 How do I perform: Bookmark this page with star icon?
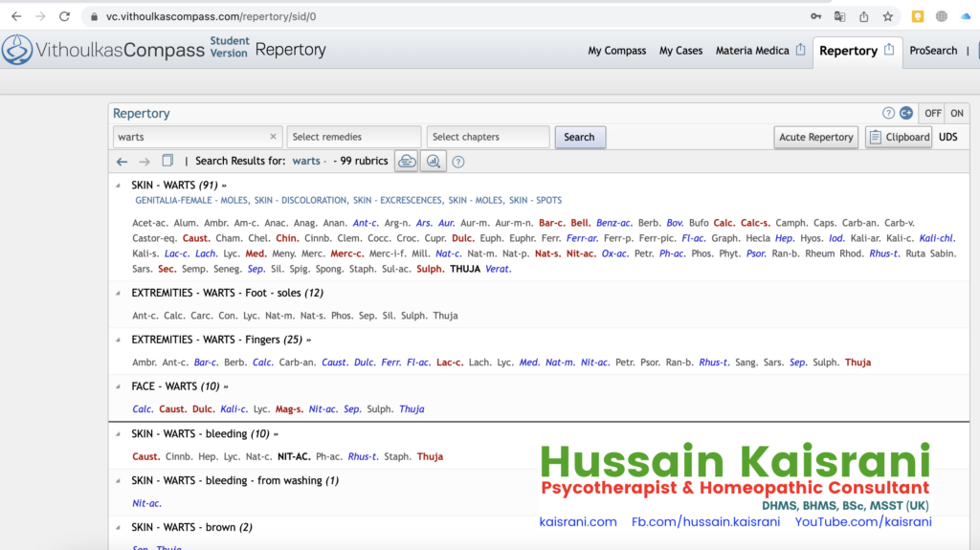point(887,16)
